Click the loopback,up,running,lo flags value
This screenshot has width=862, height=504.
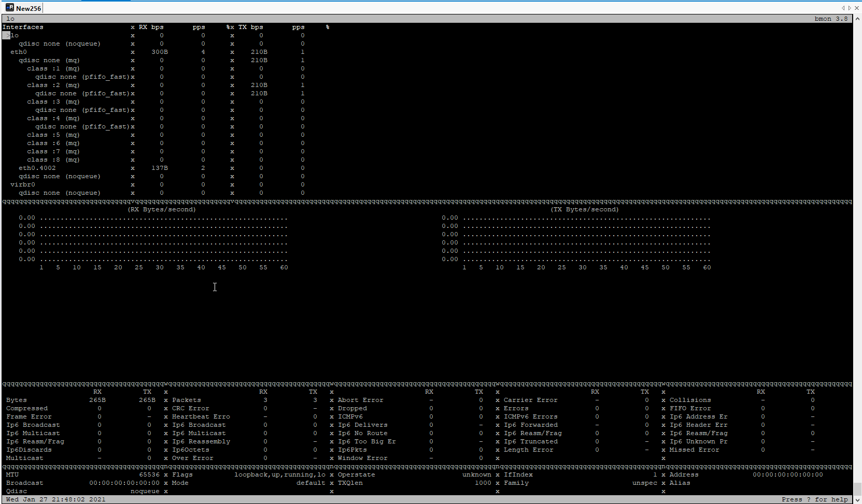(280, 474)
